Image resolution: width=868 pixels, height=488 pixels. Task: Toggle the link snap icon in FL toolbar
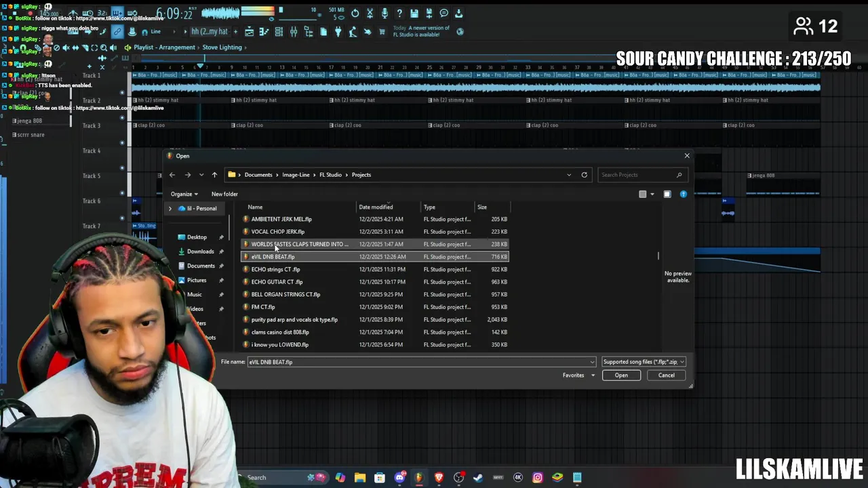[117, 32]
